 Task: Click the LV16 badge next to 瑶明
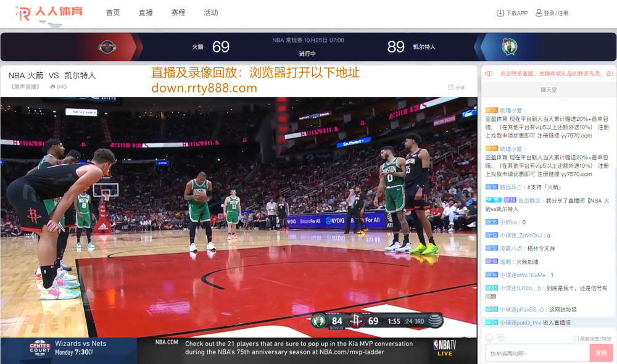click(x=492, y=262)
